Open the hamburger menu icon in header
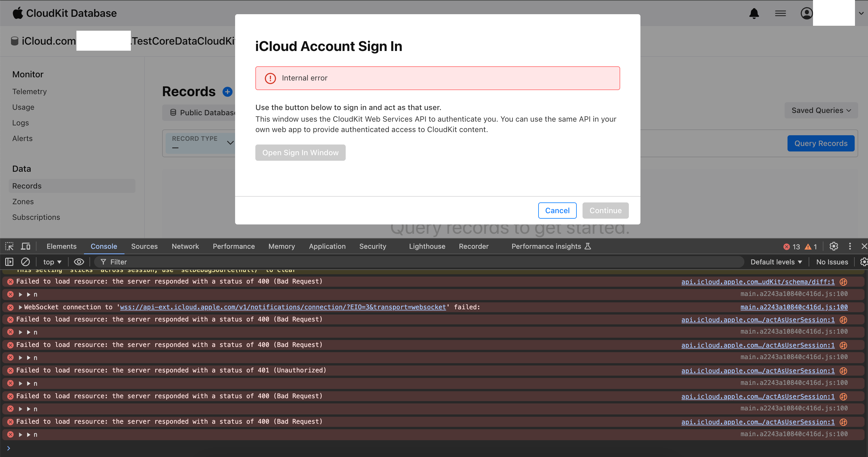Screen dimensions: 868x457 [780, 14]
